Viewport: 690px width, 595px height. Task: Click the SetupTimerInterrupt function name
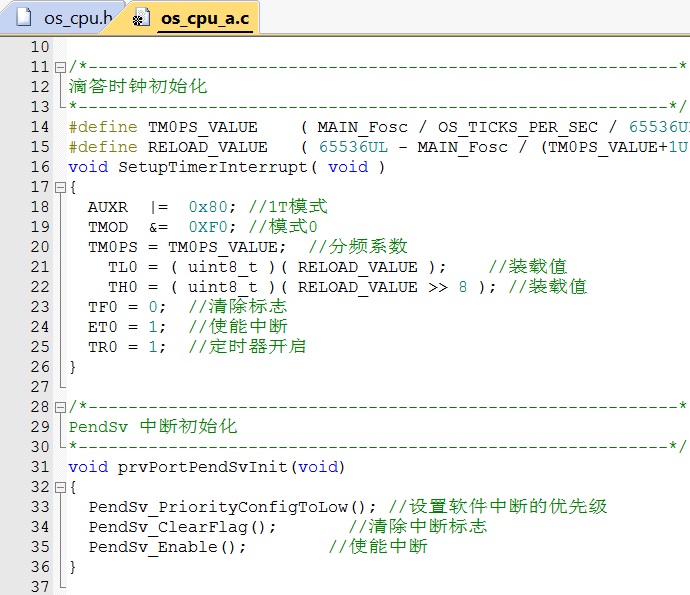tap(213, 167)
